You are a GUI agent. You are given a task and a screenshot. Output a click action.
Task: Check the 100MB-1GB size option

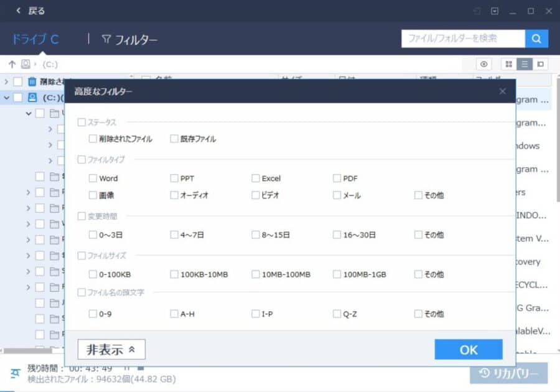coord(337,274)
